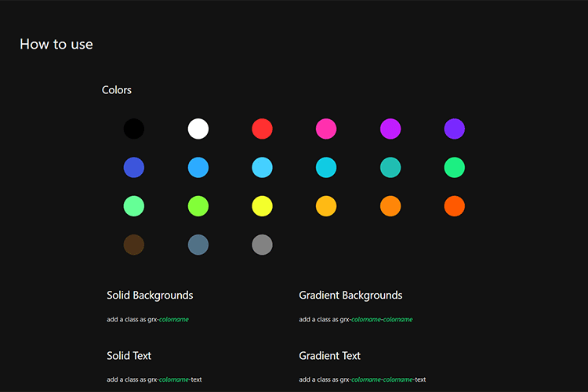This screenshot has height=392, width=588.
Task: Click the black color circle
Action: tap(134, 129)
